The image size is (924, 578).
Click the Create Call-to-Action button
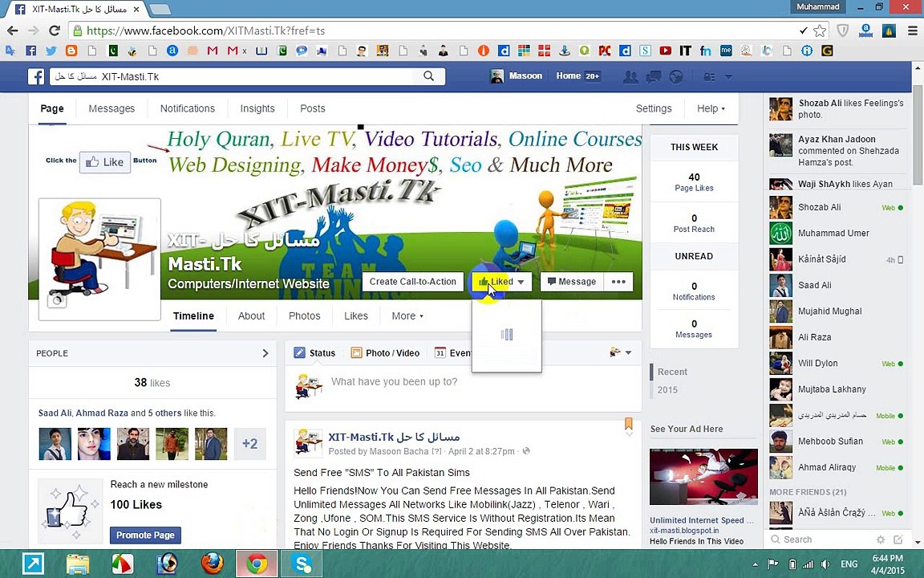coord(412,282)
